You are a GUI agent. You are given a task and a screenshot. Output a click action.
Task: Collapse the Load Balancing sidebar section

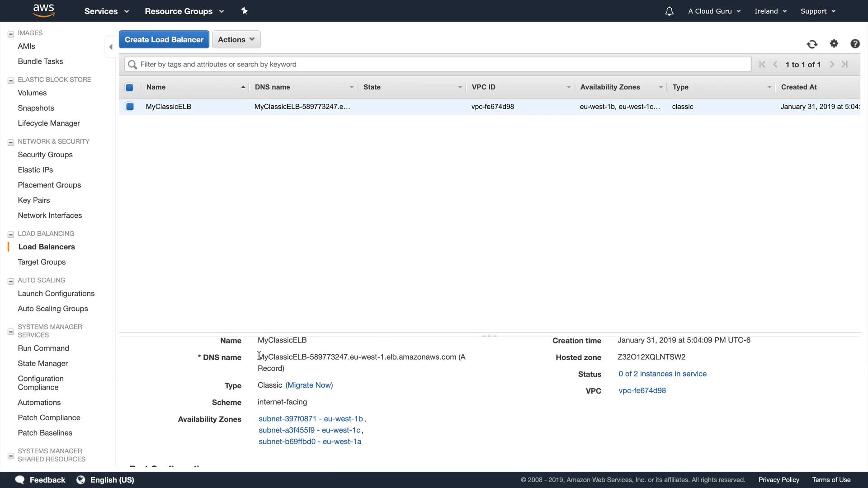coord(11,234)
